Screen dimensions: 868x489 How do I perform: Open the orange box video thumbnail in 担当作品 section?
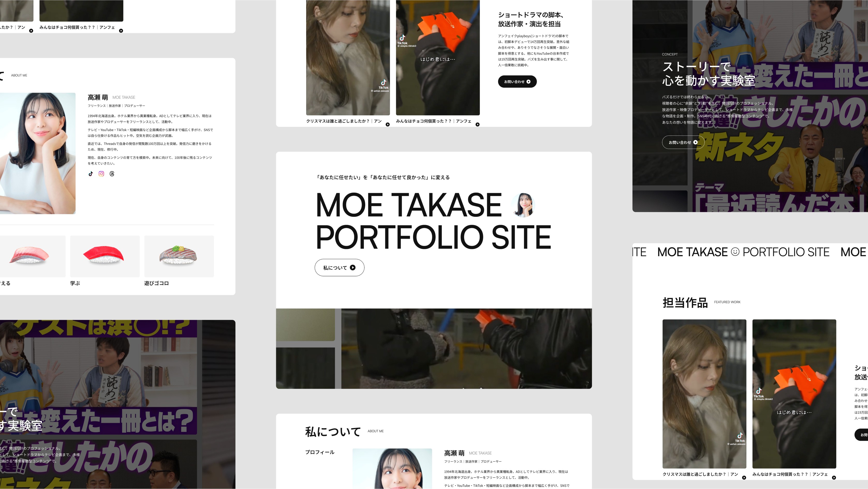(794, 394)
